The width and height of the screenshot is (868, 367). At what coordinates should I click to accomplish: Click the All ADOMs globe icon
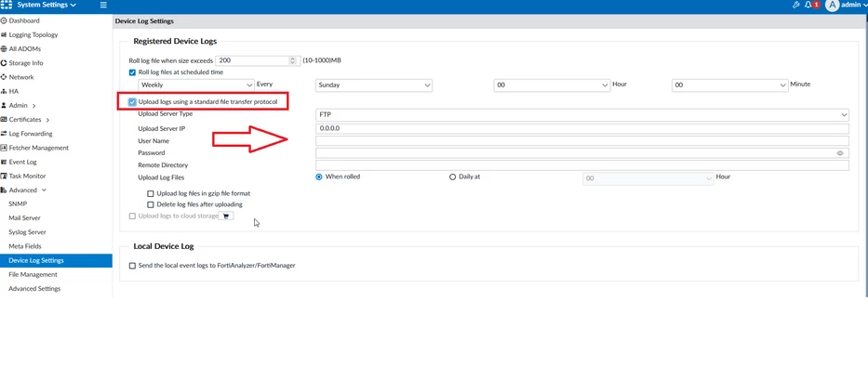[4, 48]
